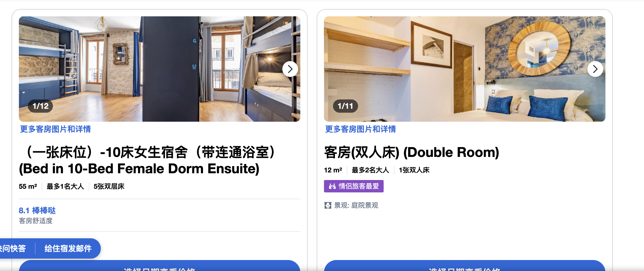This screenshot has width=644, height=271.
Task: Open the 1/11 photo counter badge
Action: 345,106
